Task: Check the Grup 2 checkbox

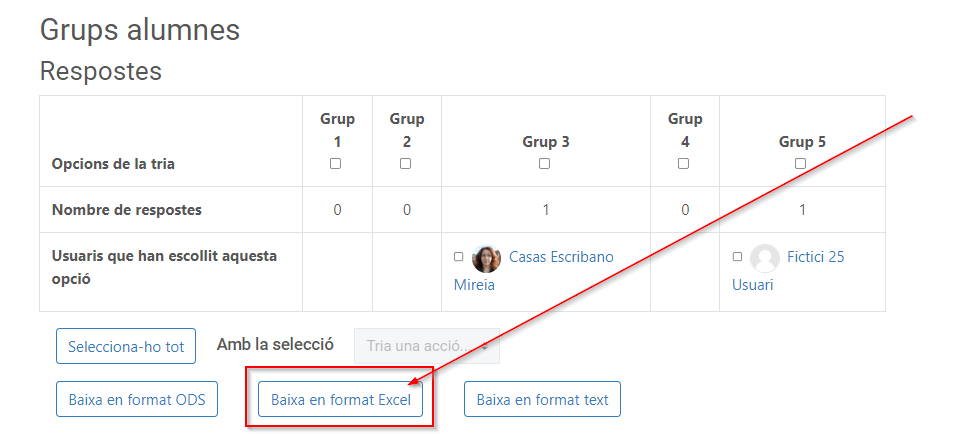Action: [406, 164]
